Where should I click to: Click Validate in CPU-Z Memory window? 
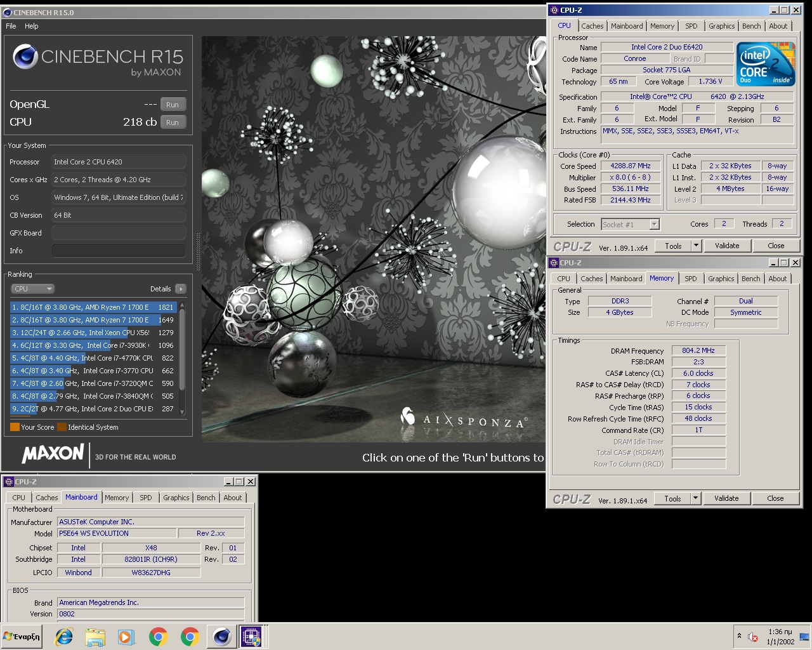click(726, 498)
